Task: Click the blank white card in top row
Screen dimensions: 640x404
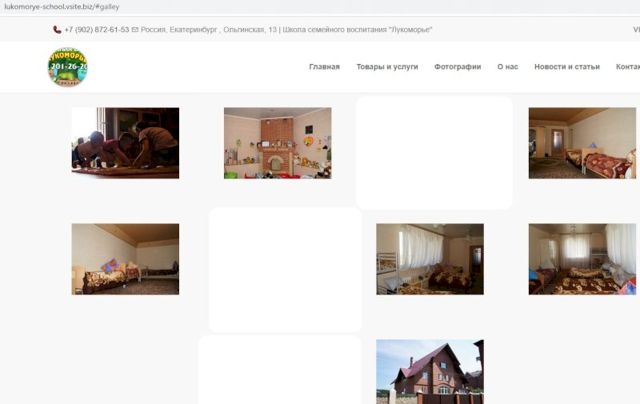Action: tap(434, 152)
